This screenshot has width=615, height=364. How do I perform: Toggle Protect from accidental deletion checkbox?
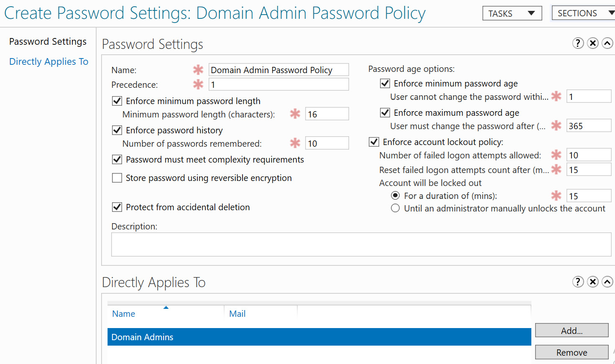(x=117, y=207)
